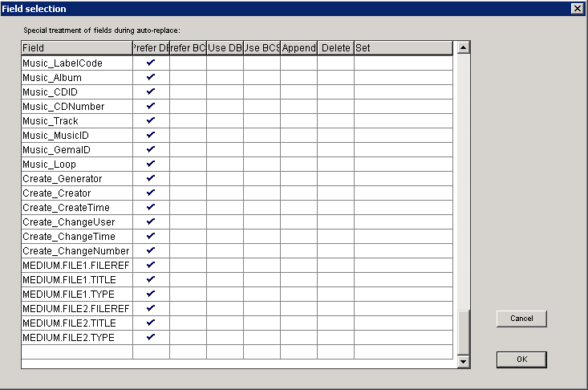Click the OK button

pos(521,360)
